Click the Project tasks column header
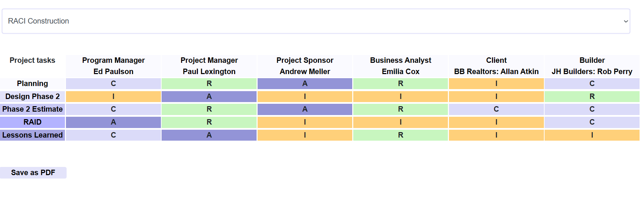The width and height of the screenshot is (644, 198). [x=32, y=60]
